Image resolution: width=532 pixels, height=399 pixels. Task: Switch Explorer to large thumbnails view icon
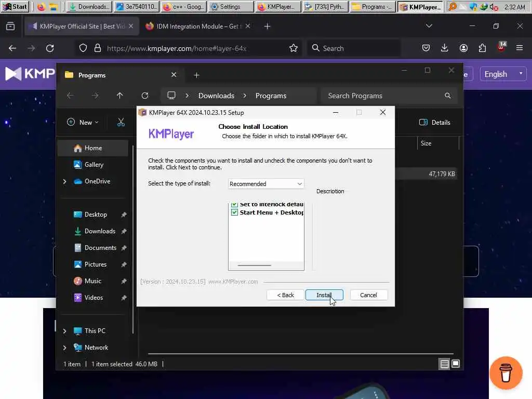pyautogui.click(x=456, y=364)
